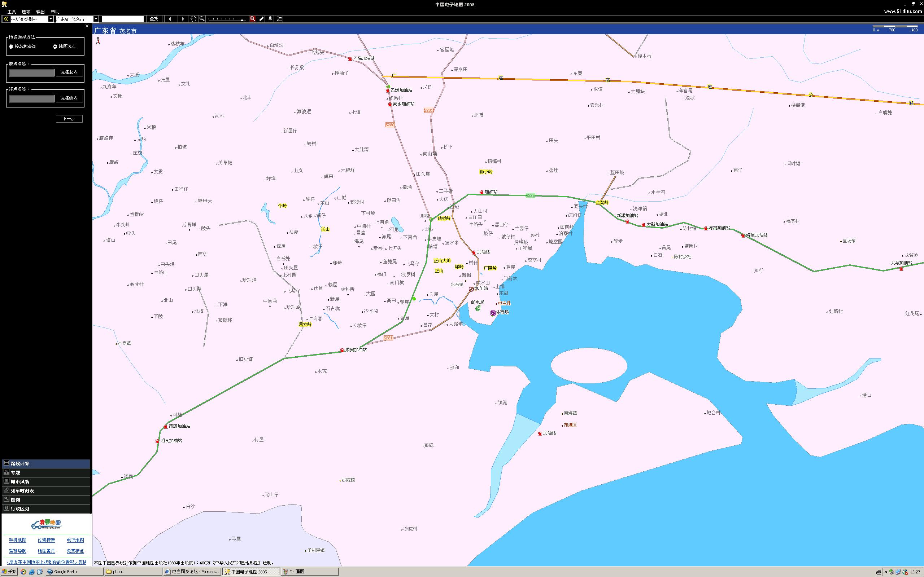The image size is (924, 577).
Task: Open the 所有类别 category dropdown
Action: pos(51,19)
